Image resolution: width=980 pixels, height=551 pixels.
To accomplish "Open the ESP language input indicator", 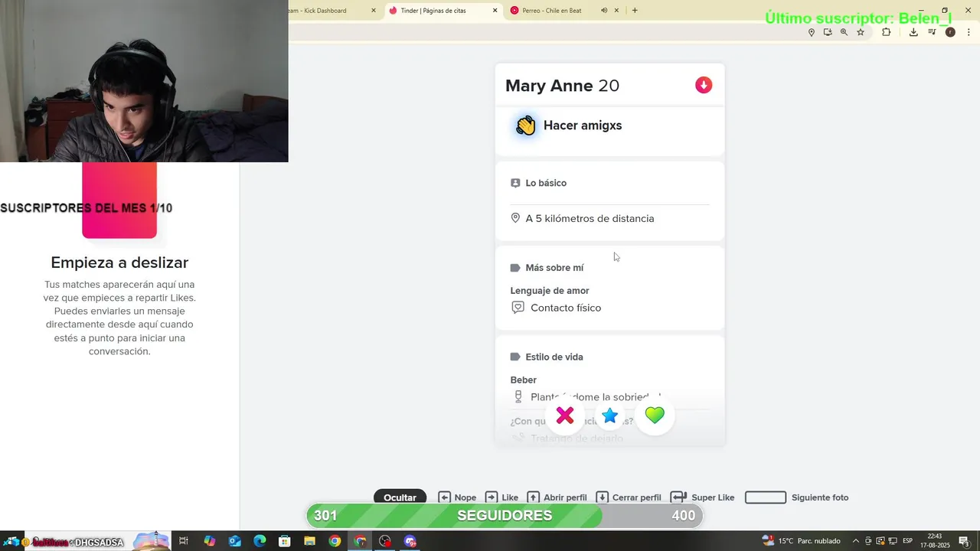I will (x=908, y=541).
